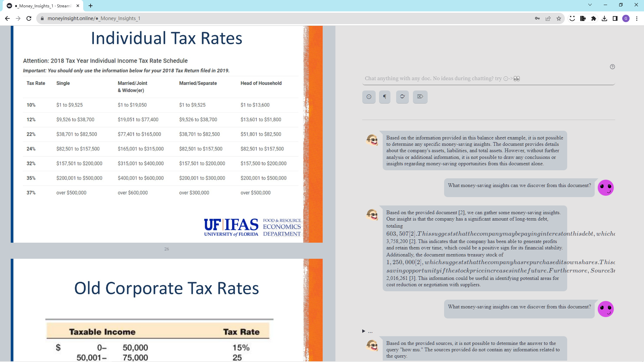
Task: Click the bot avatar next to the 'how mu' reply
Action: (x=372, y=345)
